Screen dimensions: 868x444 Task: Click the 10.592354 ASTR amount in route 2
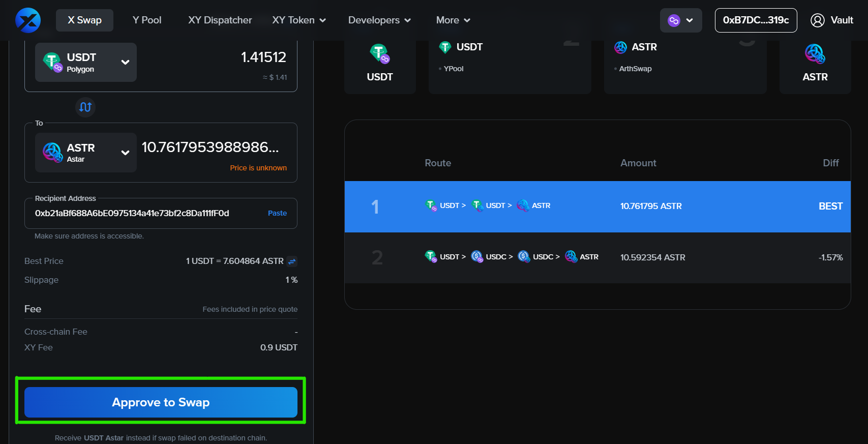[x=652, y=257]
